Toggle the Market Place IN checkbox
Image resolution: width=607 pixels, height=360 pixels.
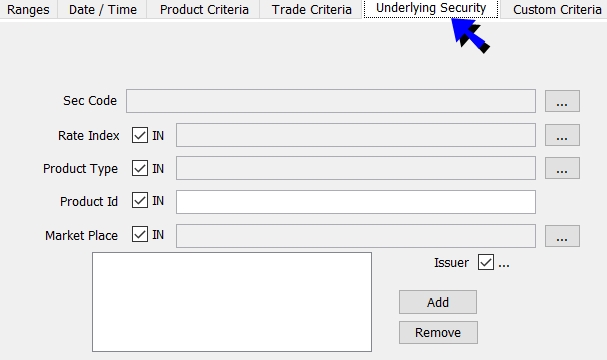click(x=140, y=234)
